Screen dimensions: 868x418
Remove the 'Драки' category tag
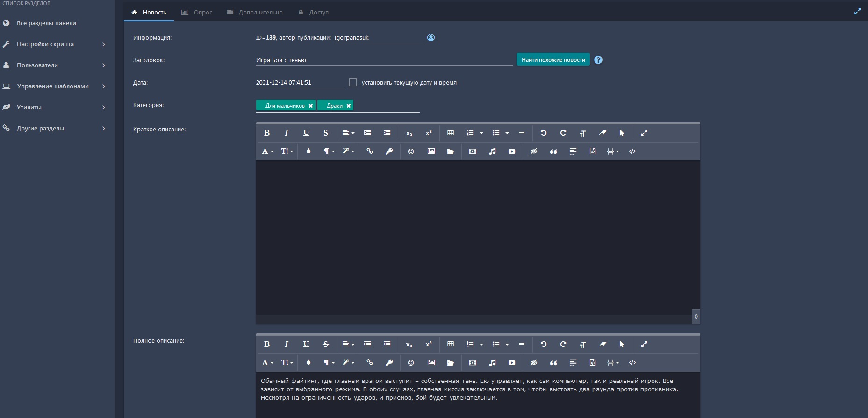(x=348, y=106)
